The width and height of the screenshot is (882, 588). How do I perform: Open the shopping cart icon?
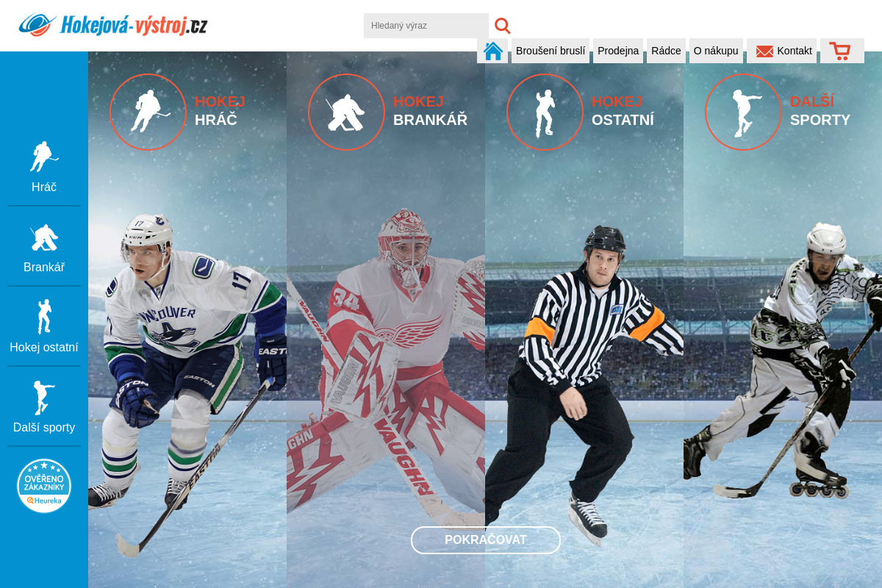pyautogui.click(x=840, y=51)
